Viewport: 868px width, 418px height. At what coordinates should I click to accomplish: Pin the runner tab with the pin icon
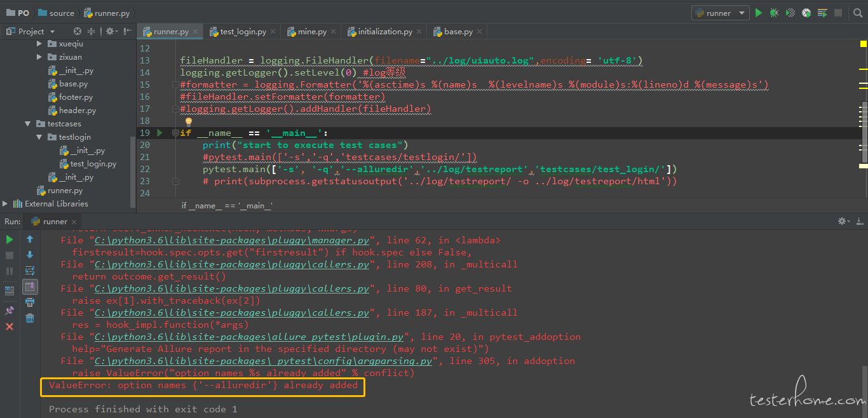pos(10,311)
